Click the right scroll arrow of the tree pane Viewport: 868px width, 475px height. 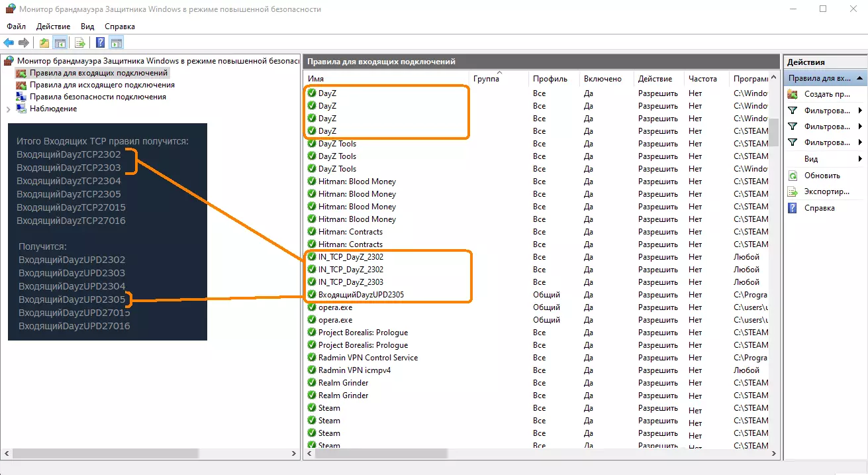tap(295, 454)
